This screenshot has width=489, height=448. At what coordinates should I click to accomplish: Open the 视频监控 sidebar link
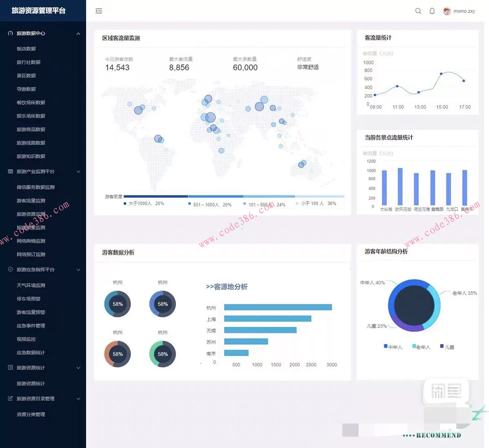coord(26,339)
